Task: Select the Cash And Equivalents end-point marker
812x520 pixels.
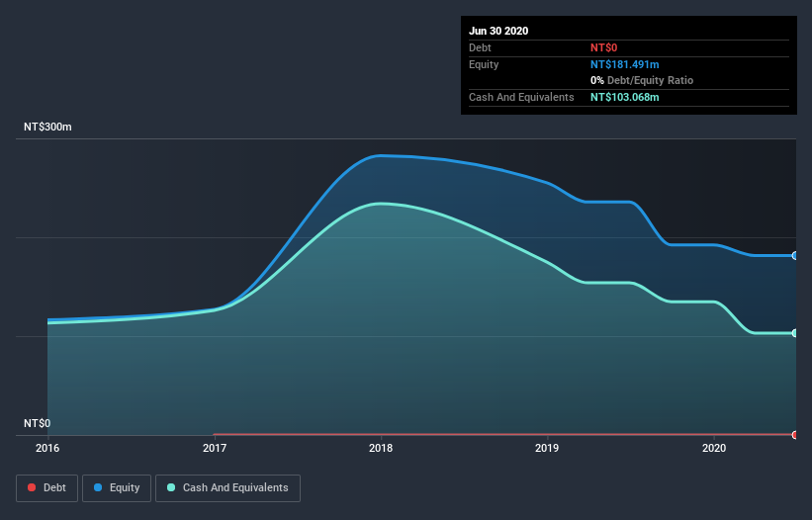Action: pos(795,333)
